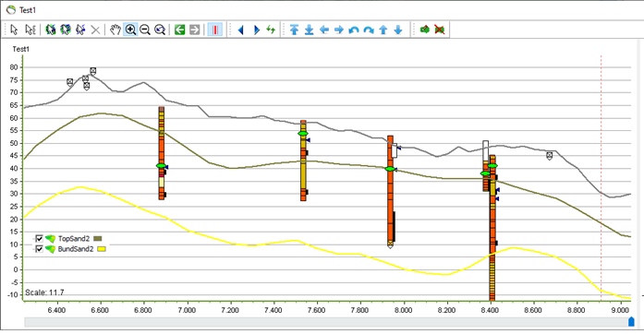Click the Test1 profile title text
The height and width of the screenshot is (334, 644).
[21, 49]
